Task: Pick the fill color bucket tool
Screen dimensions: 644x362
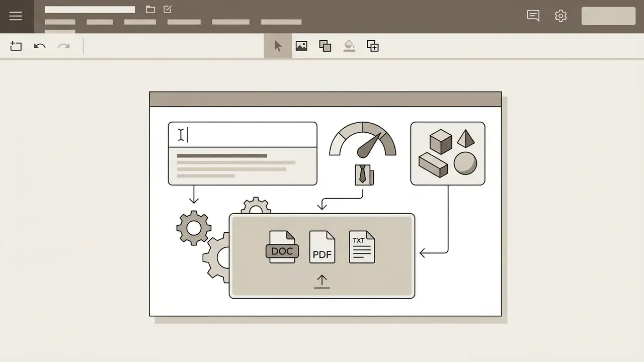Action: click(x=349, y=46)
